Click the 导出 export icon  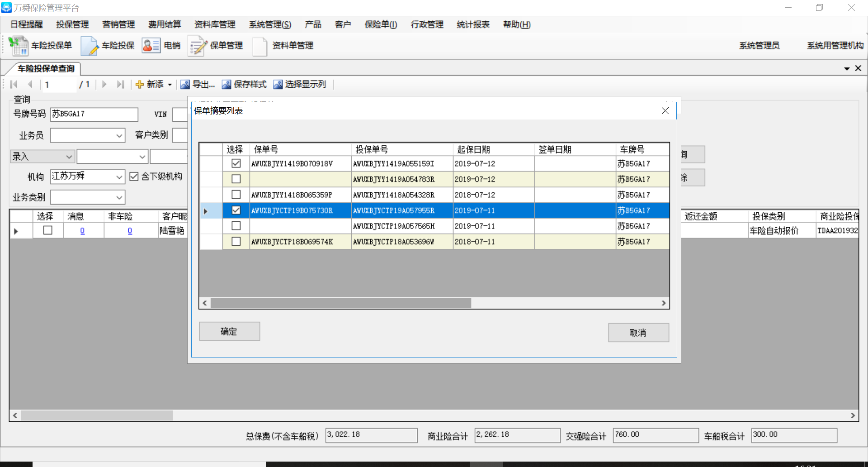185,85
